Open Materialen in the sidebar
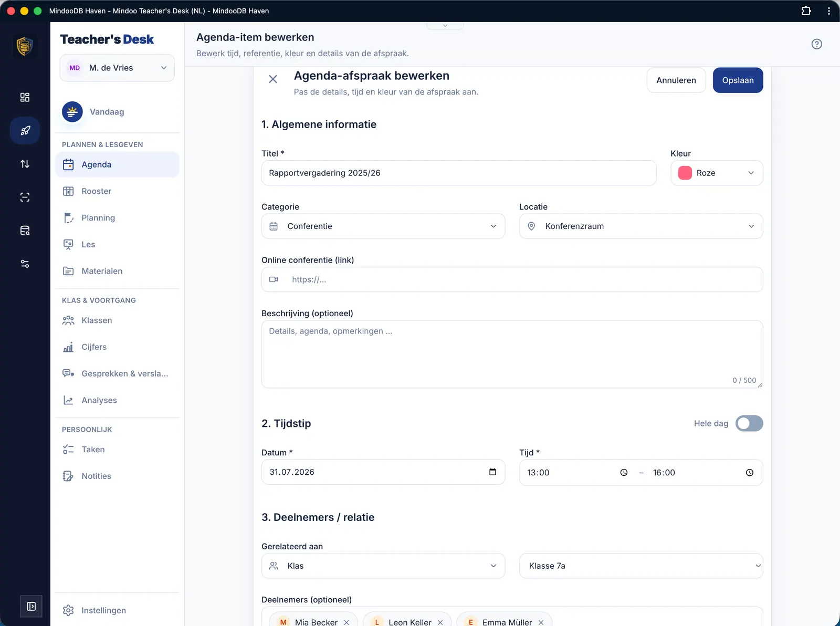This screenshot has height=626, width=840. (117, 271)
